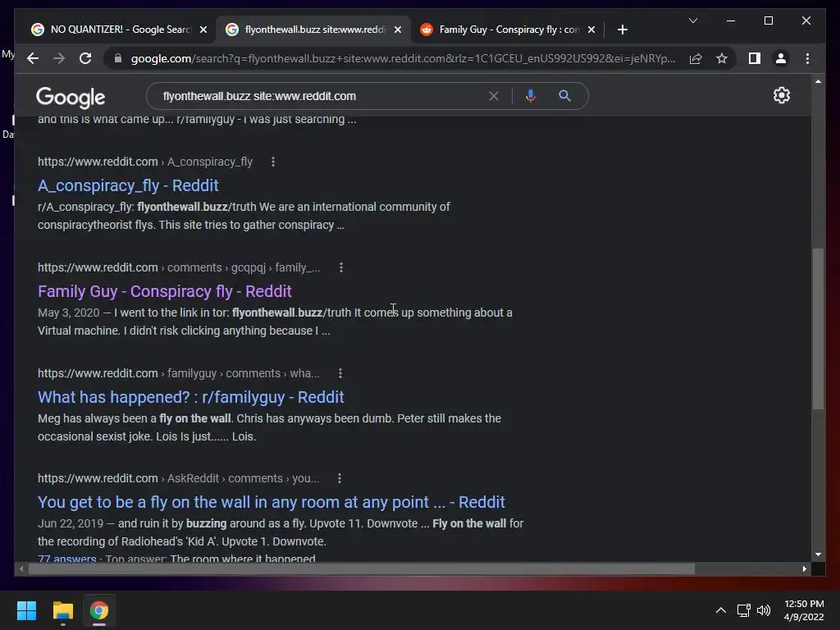View site info lock icon

[118, 58]
